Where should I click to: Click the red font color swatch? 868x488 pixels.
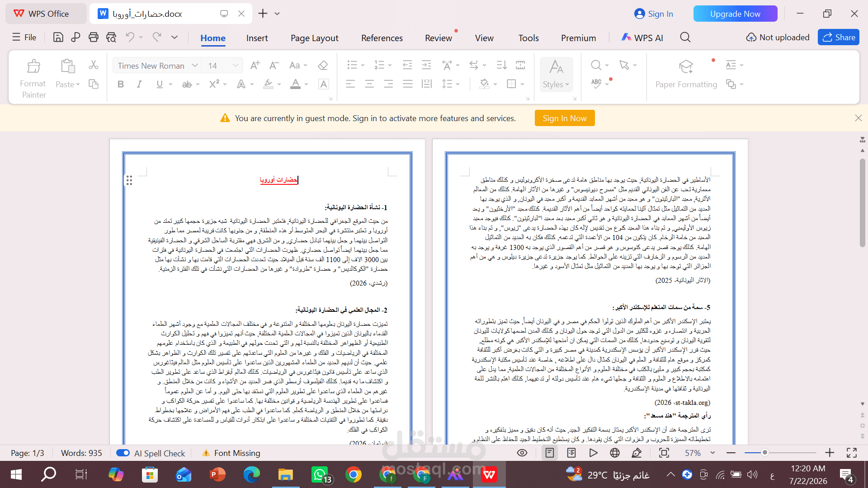pos(295,84)
